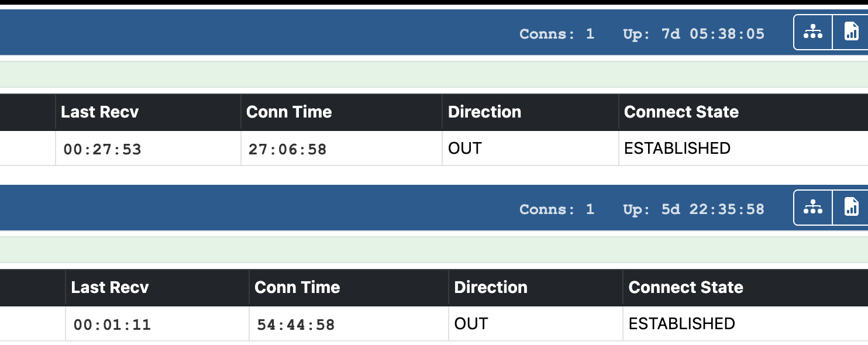
Task: Click topology icon beside uptime 5d 22:35:58
Action: tap(812, 208)
